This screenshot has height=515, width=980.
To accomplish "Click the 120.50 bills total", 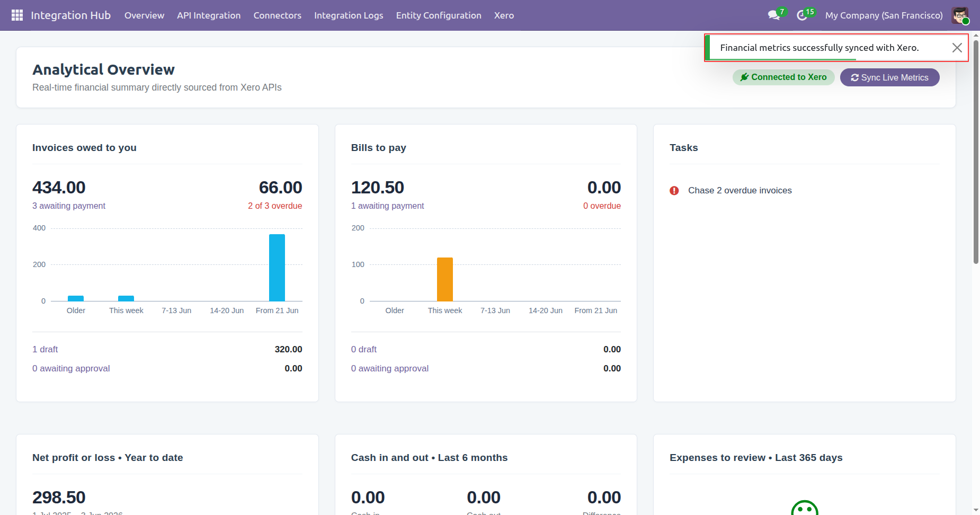I will [x=378, y=188].
